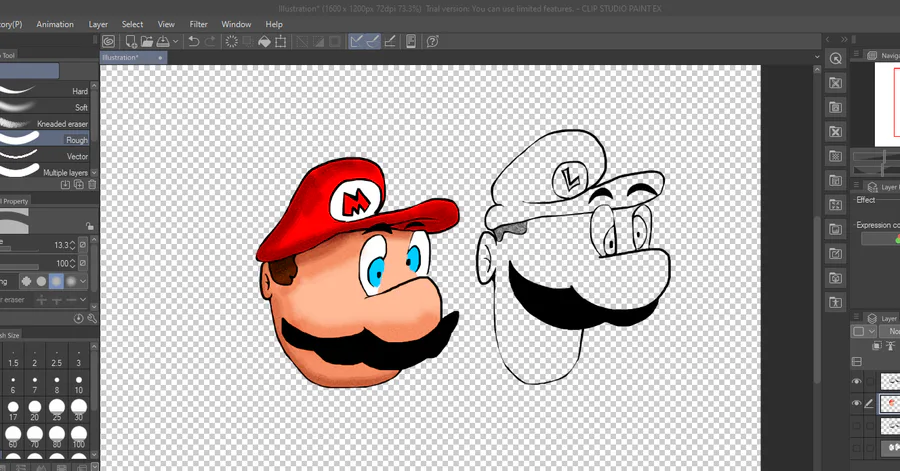Toggle dynamics button beside 100 value
The height and width of the screenshot is (471, 900).
click(x=83, y=263)
